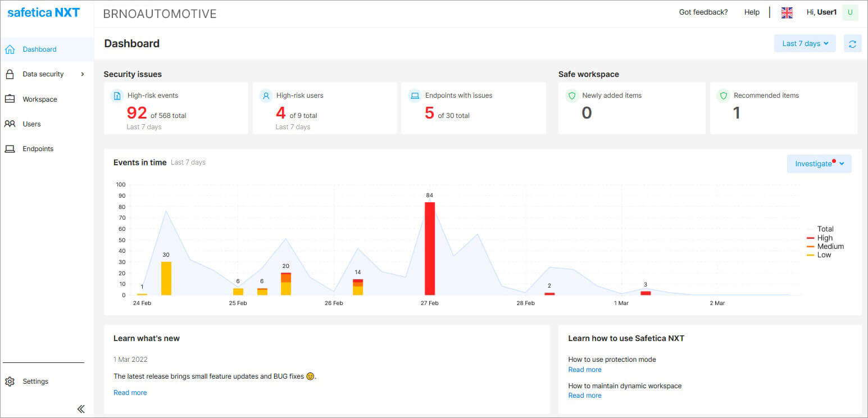This screenshot has height=418, width=868.
Task: Open the Last 7 days dropdown
Action: (805, 44)
